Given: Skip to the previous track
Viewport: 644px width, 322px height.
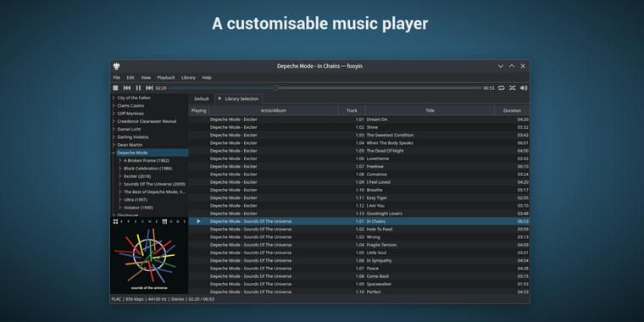Looking at the screenshot, I should coord(127,88).
